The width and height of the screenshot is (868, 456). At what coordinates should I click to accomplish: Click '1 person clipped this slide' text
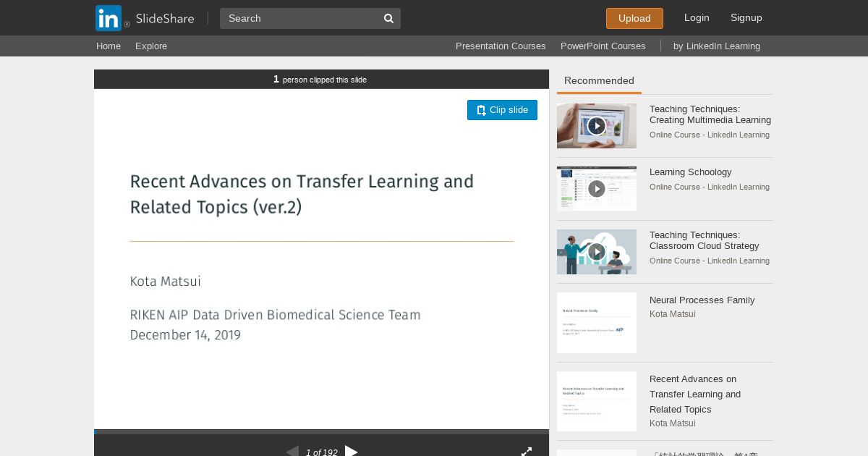pos(320,80)
